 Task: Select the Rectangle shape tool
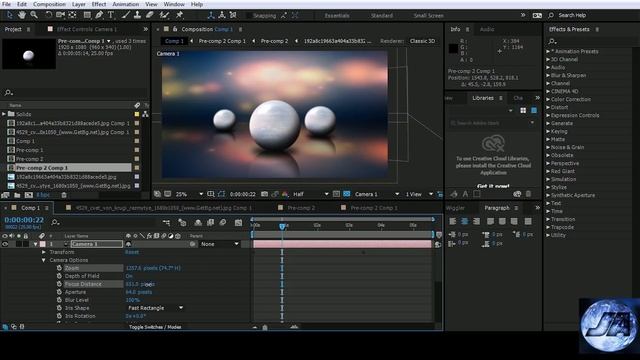click(87, 15)
